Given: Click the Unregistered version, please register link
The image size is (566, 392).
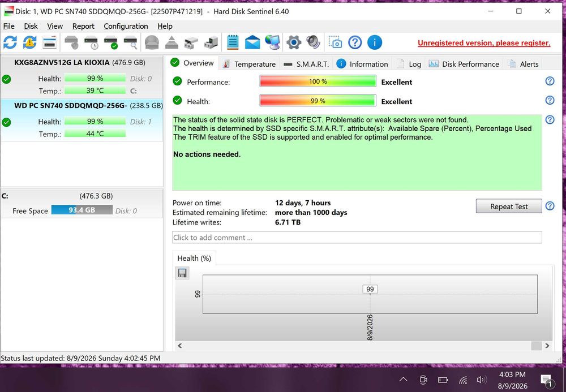Looking at the screenshot, I should pos(484,43).
